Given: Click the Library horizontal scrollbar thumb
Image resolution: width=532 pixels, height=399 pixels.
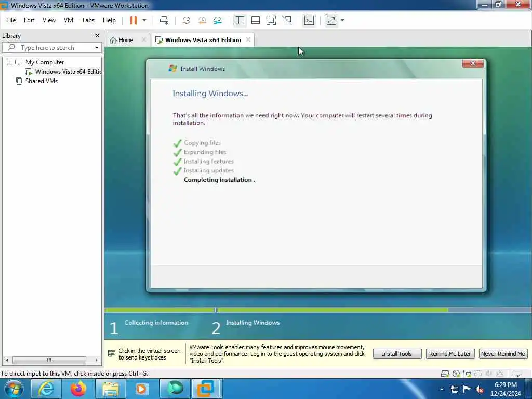Looking at the screenshot, I should click(x=49, y=360).
